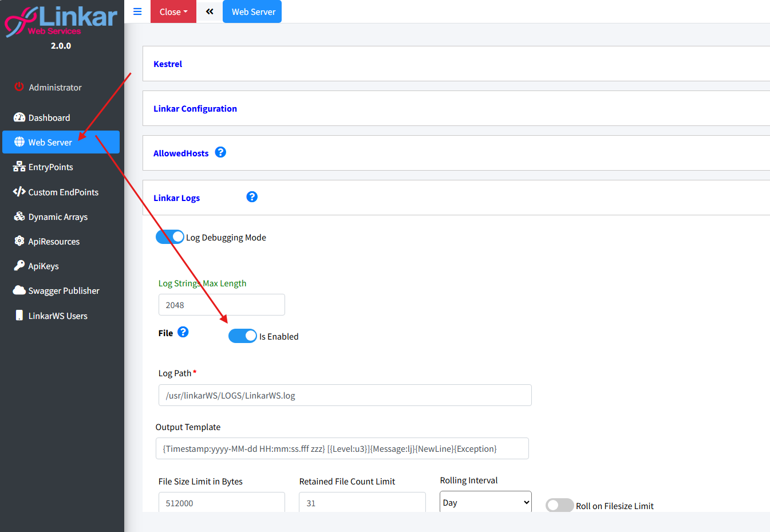Viewport: 770px width, 532px height.
Task: Go to Custom EndPoints section
Action: 63,192
